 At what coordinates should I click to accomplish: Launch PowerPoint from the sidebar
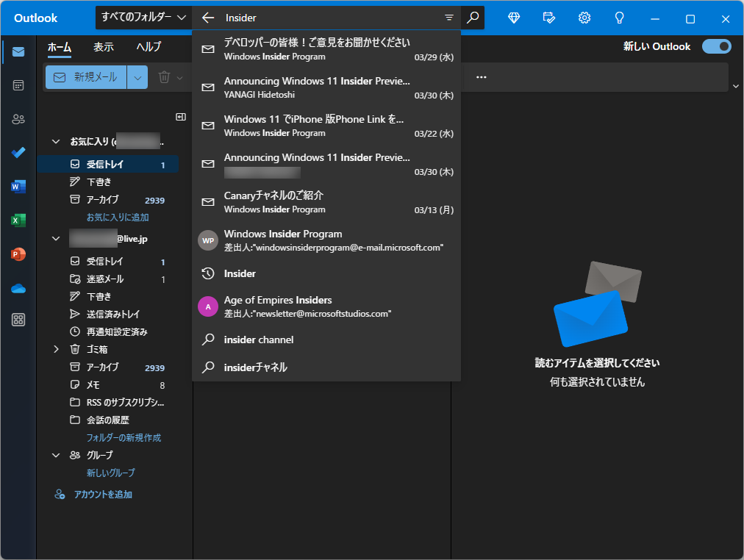click(18, 254)
